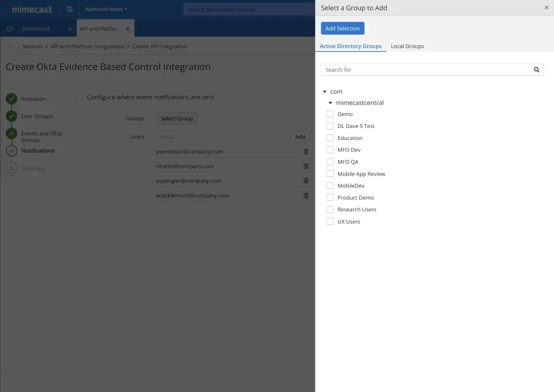This screenshot has height=392, width=554.
Task: Click the rstantz@company.com entry
Action: [x=185, y=166]
